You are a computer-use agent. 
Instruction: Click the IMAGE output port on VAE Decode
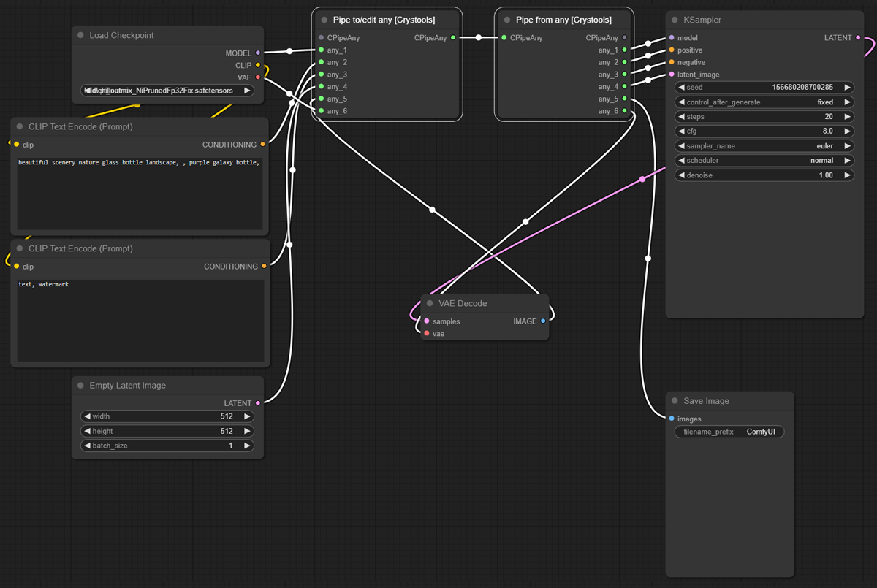tap(543, 321)
